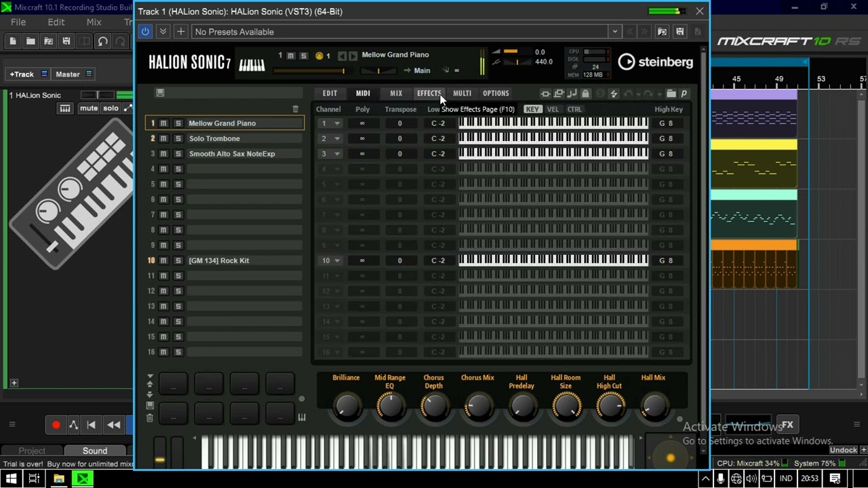This screenshot has width=868, height=488.
Task: Click the floppy disk icon beside the trigger pads
Action: point(150,405)
